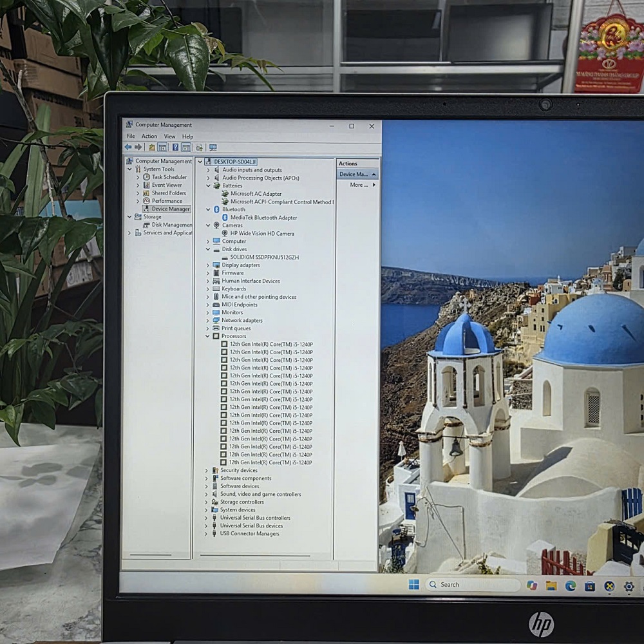Image resolution: width=644 pixels, height=644 pixels.
Task: Expand Sound, video and game controllers
Action: tap(206, 494)
